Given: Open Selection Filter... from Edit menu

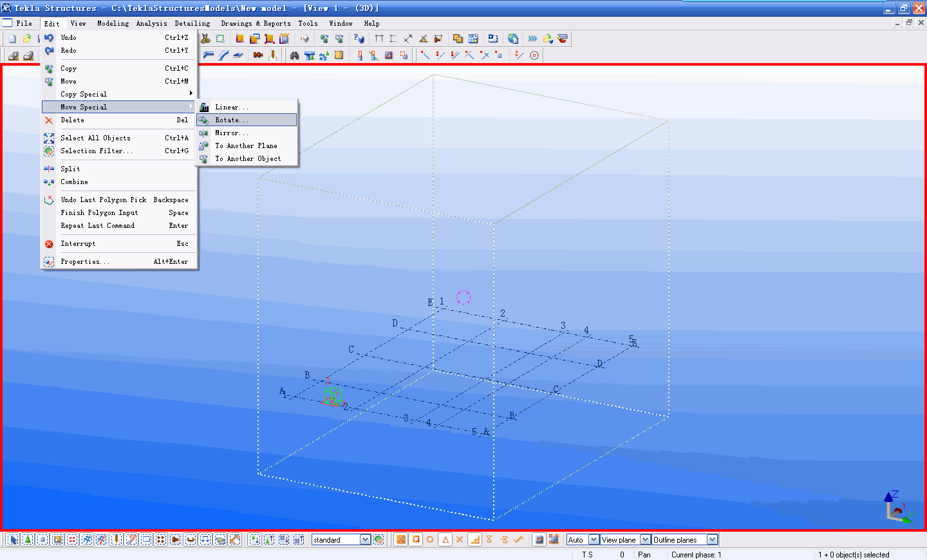Looking at the screenshot, I should tap(119, 151).
